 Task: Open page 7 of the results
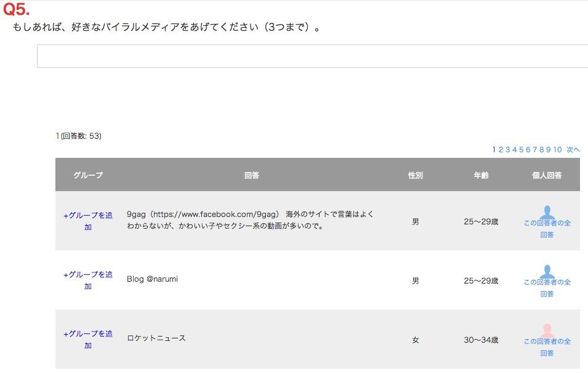(535, 150)
